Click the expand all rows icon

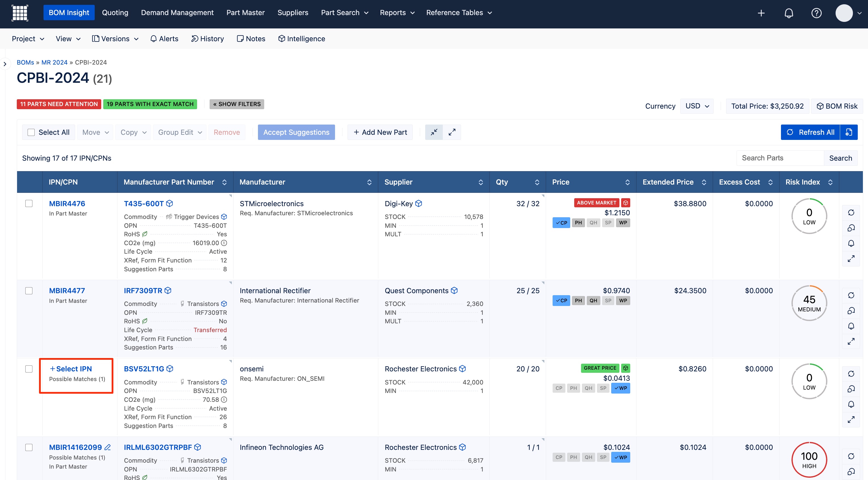(x=452, y=132)
